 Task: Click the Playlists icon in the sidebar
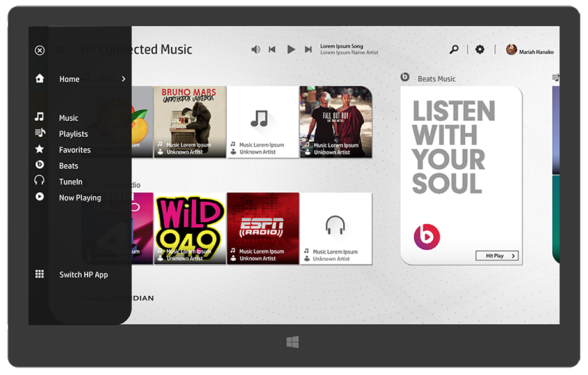(40, 132)
